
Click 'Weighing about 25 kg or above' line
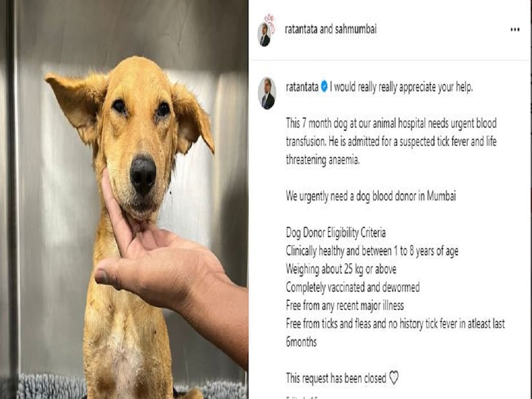tap(341, 269)
